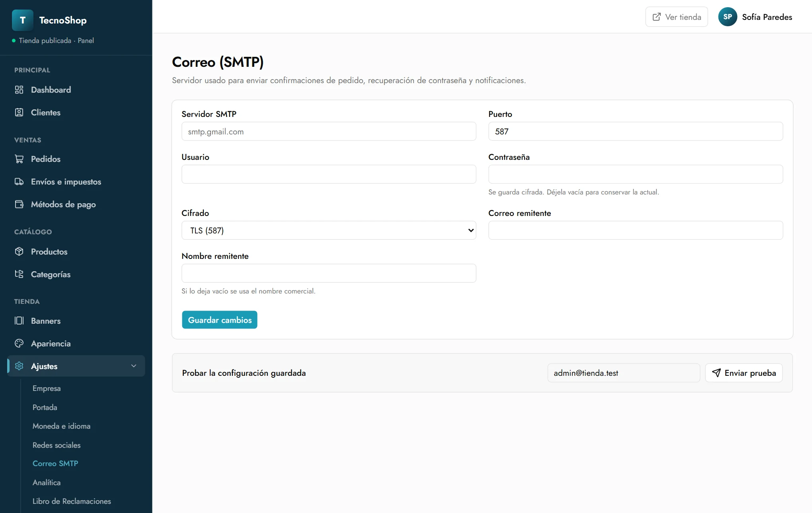Select Redes sociales submenu item
The height and width of the screenshot is (513, 812).
point(57,445)
